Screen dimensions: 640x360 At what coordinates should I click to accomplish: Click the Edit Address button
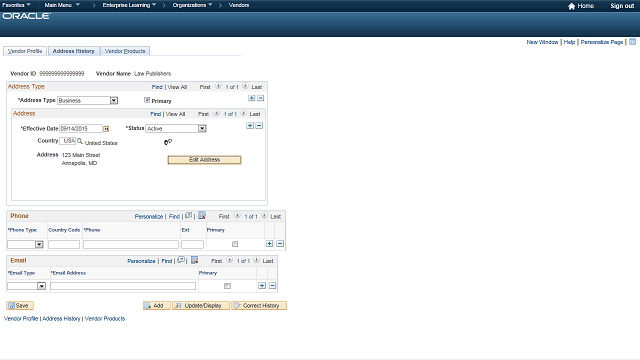204,160
